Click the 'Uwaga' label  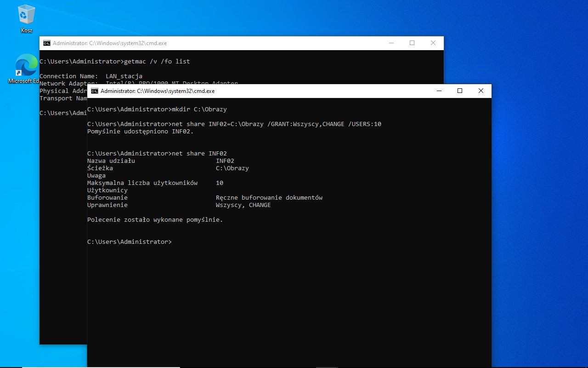96,176
